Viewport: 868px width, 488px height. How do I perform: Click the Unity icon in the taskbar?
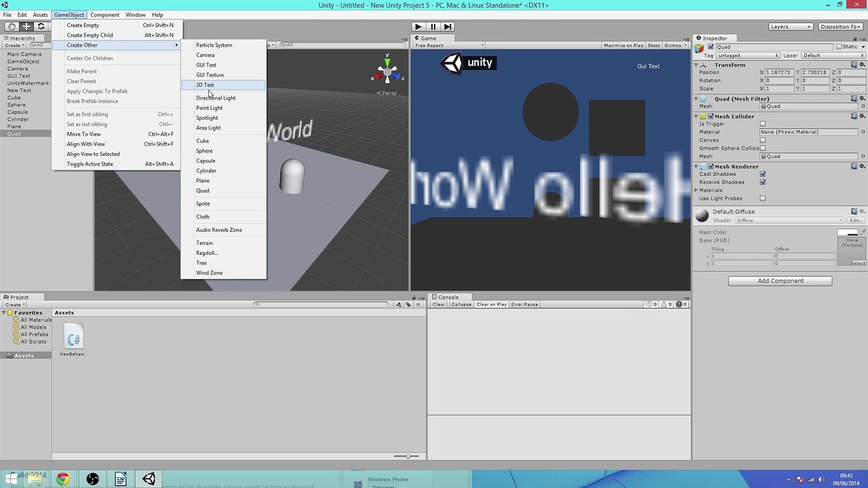pyautogui.click(x=149, y=479)
